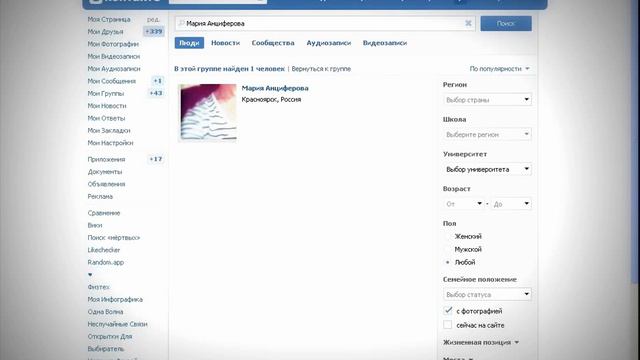Image resolution: width=640 pixels, height=360 pixels.
Task: Click 'В этой группе найден 1 человек' text
Action: pos(229,69)
